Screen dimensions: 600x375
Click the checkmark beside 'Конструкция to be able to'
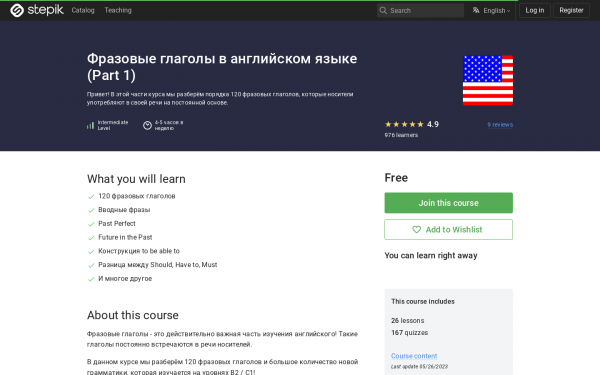pyautogui.click(x=91, y=252)
